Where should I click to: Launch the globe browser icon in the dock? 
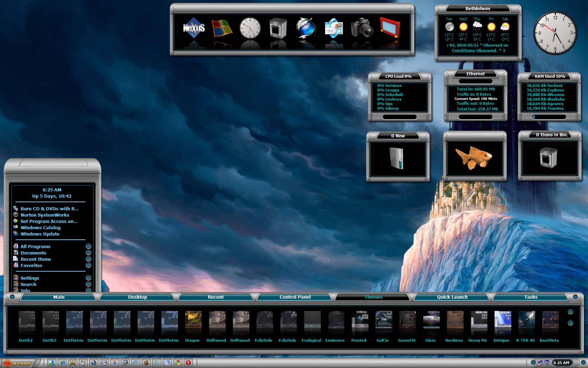tap(306, 28)
